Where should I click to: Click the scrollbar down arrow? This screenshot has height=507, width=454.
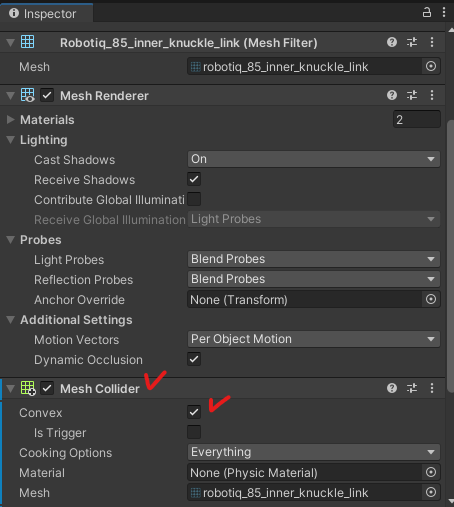(x=451, y=501)
